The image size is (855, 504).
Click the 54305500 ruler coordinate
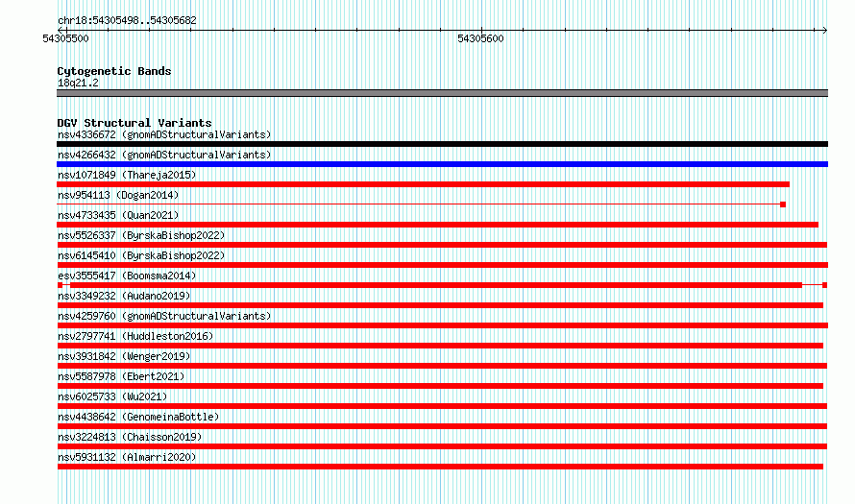[x=65, y=38]
